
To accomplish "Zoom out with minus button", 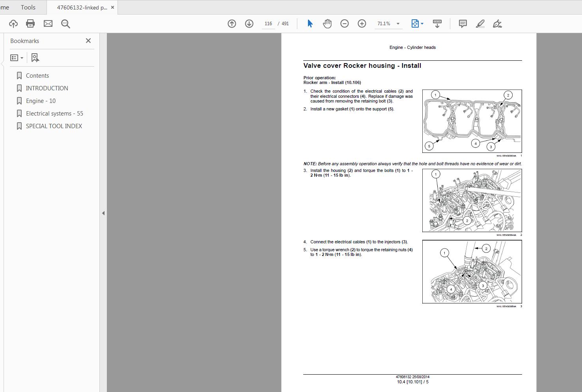I will coord(345,24).
